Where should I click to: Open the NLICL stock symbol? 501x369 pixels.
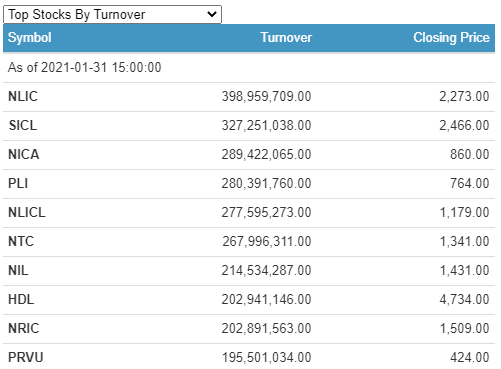(27, 212)
